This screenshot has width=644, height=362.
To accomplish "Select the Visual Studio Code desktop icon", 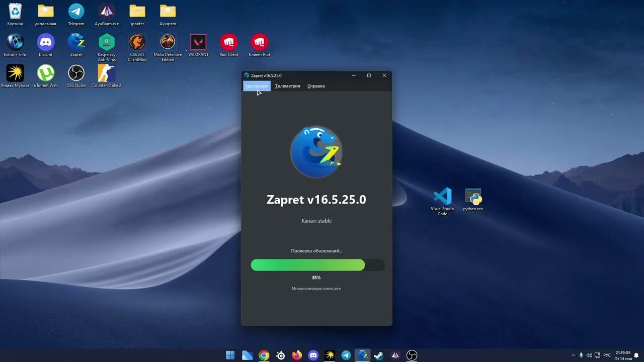I will 442,197.
